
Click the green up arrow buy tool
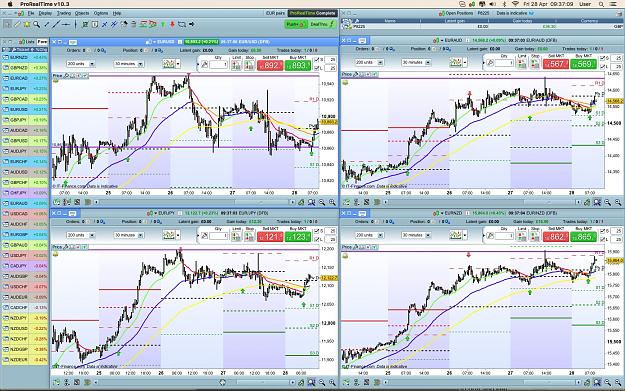(x=163, y=24)
